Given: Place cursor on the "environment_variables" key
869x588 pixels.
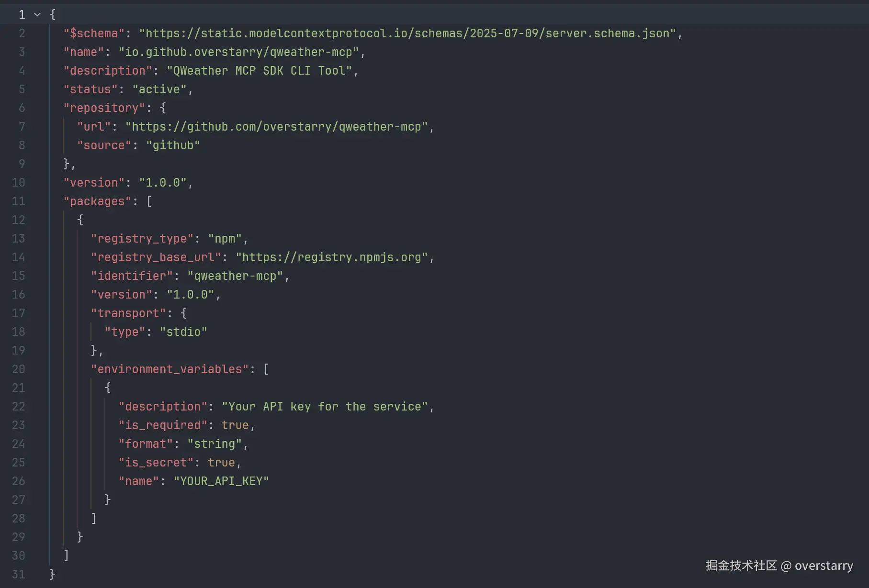Looking at the screenshot, I should tap(169, 369).
